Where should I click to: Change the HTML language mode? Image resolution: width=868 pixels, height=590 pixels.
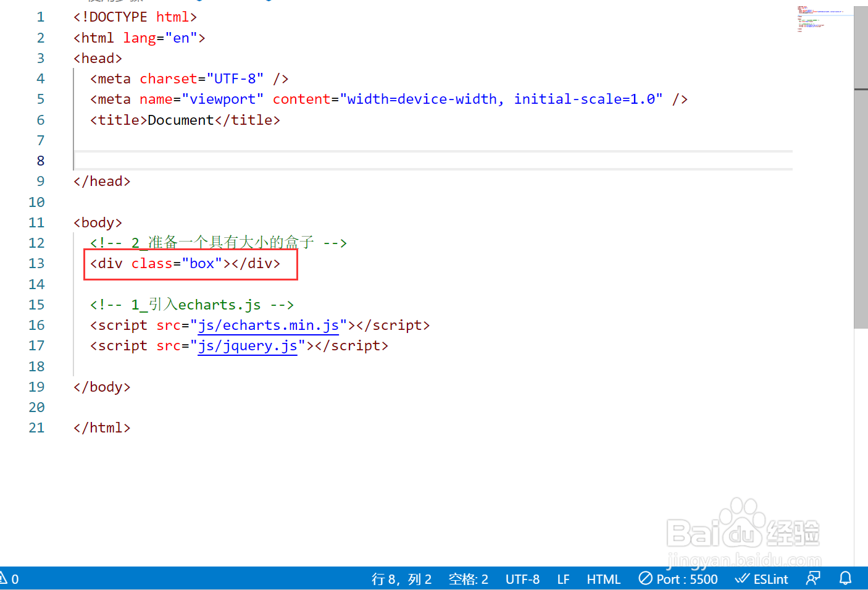(603, 579)
